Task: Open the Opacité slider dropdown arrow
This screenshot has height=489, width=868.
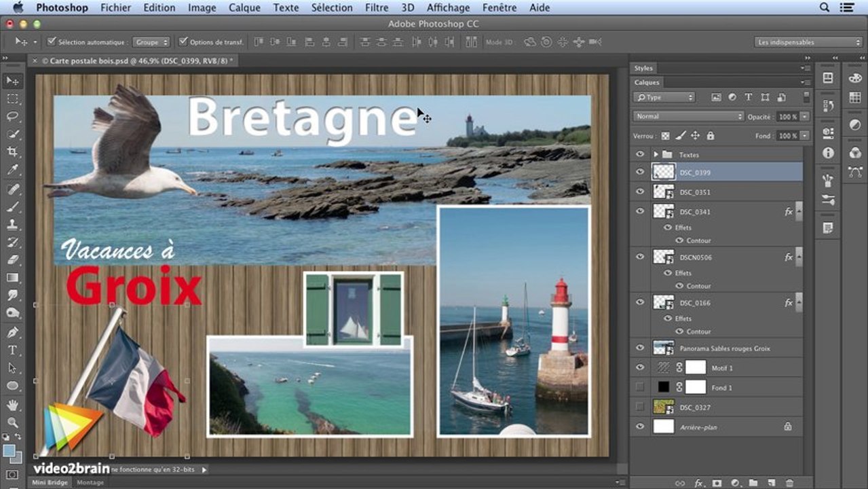Action: pos(804,116)
